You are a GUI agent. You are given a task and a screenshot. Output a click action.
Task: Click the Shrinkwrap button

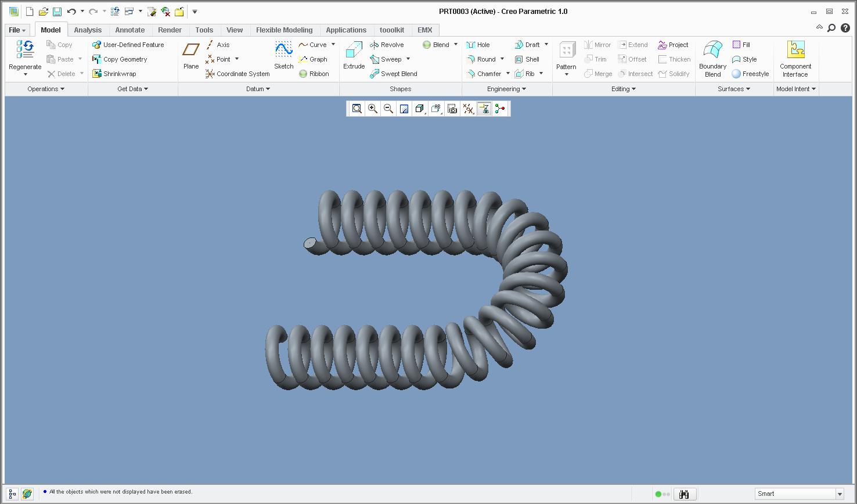coord(114,74)
